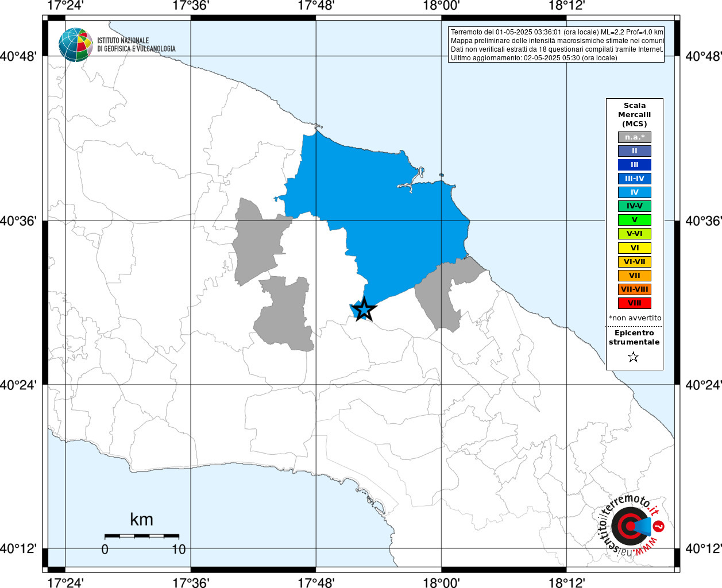Viewport: 722px width, 588px height.
Task: Click the 18°12' label on the top axis
Action: (566, 6)
